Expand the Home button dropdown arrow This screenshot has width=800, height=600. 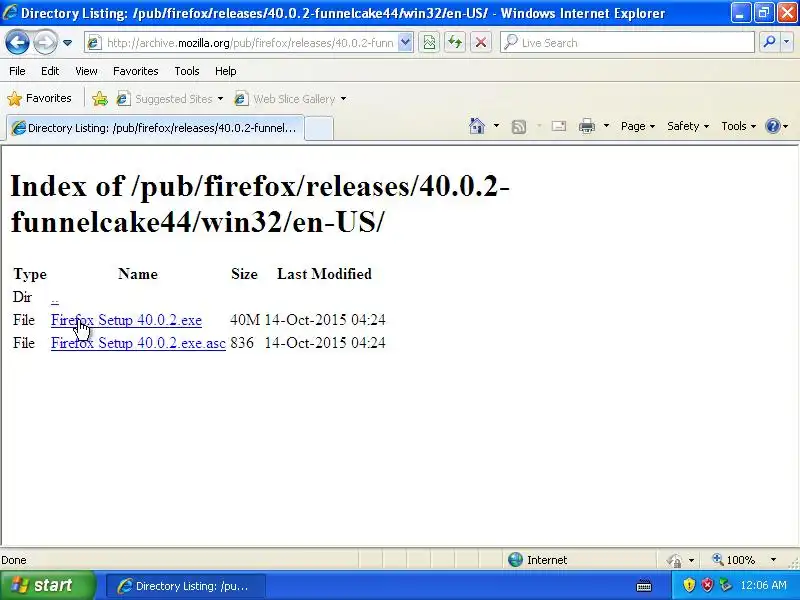point(496,126)
